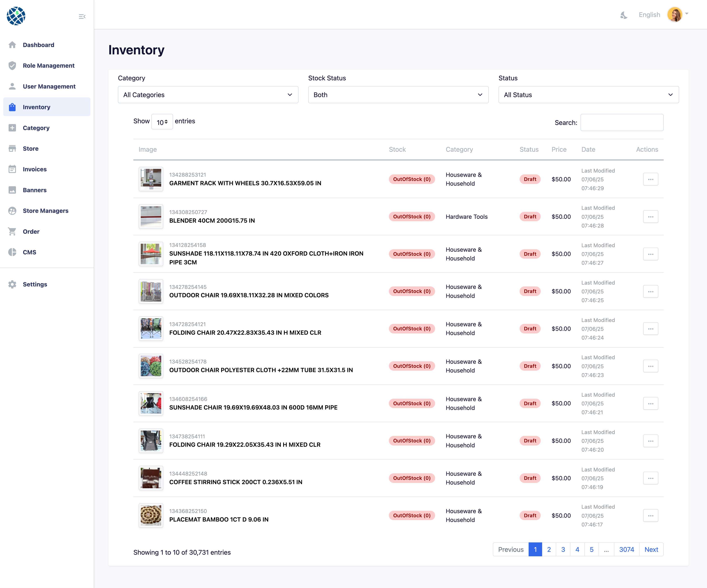This screenshot has width=707, height=588.
Task: Collapse the sidebar with the hamburger icon
Action: [82, 17]
